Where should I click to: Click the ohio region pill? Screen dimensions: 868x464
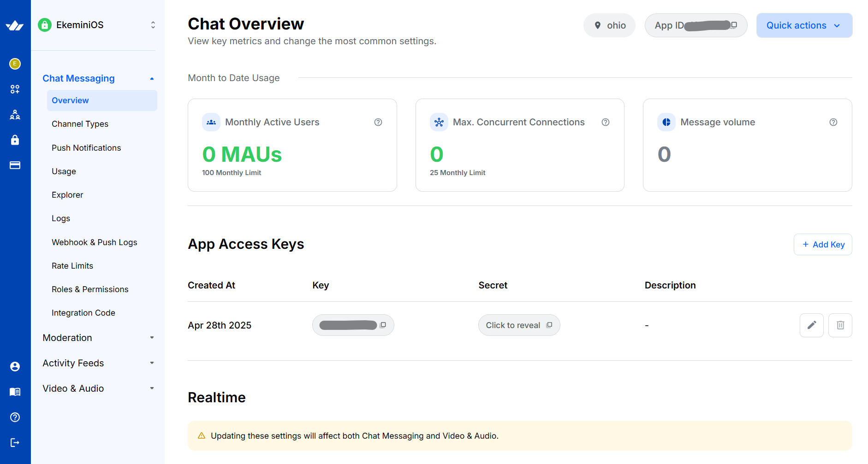coord(609,25)
